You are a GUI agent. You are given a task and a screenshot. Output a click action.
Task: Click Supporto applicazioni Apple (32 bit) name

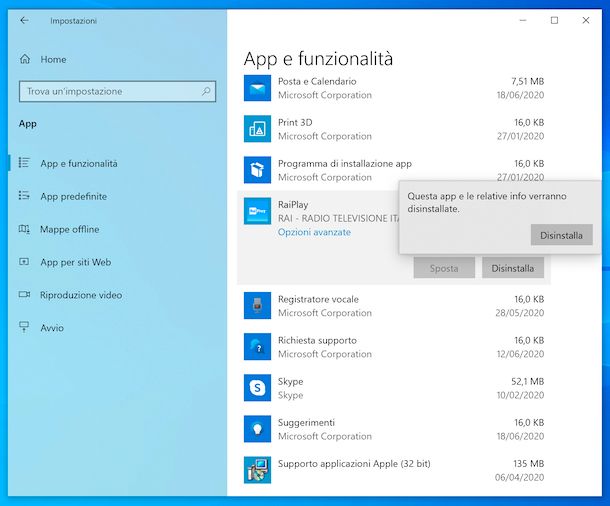[x=354, y=464]
